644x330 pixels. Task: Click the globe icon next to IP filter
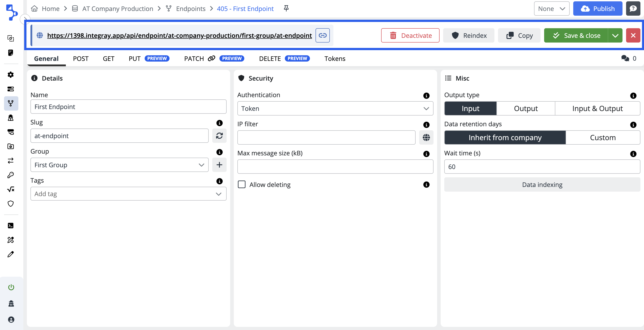[426, 137]
